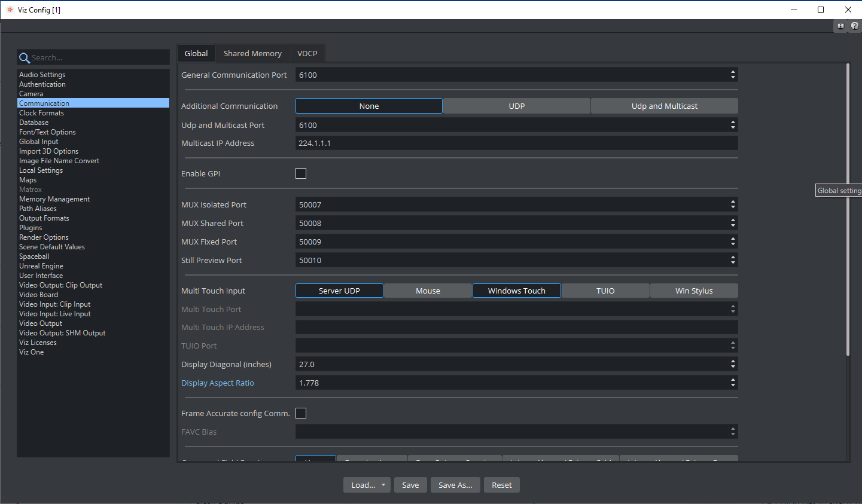Screen dimensions: 862x504
Task: Switch to the Shared Memory tab
Action: (x=252, y=53)
